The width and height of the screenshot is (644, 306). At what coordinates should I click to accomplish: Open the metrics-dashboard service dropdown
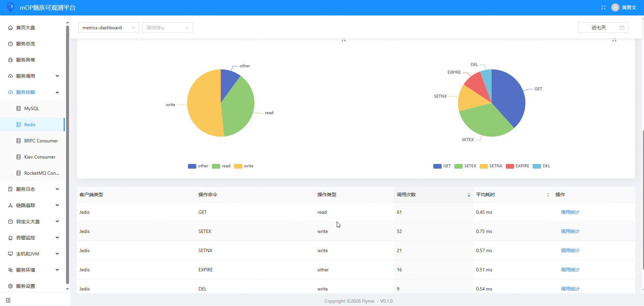pyautogui.click(x=109, y=28)
